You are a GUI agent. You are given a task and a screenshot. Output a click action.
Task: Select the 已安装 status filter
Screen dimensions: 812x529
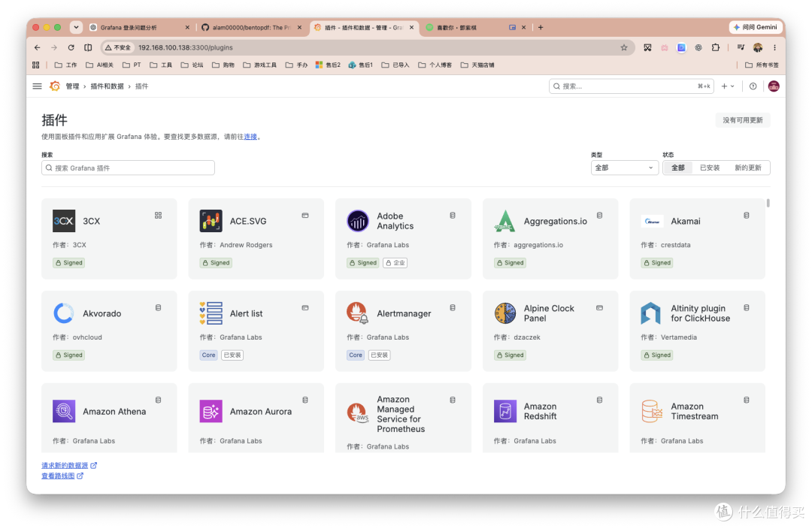[710, 168]
